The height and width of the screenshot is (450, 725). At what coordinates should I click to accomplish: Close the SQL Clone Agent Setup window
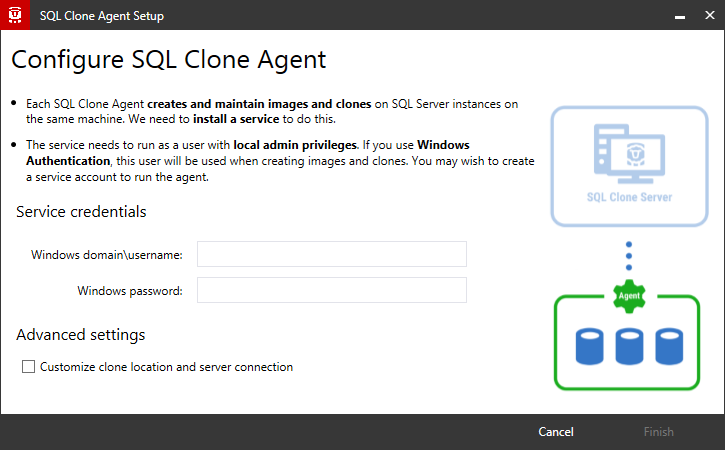(703, 15)
